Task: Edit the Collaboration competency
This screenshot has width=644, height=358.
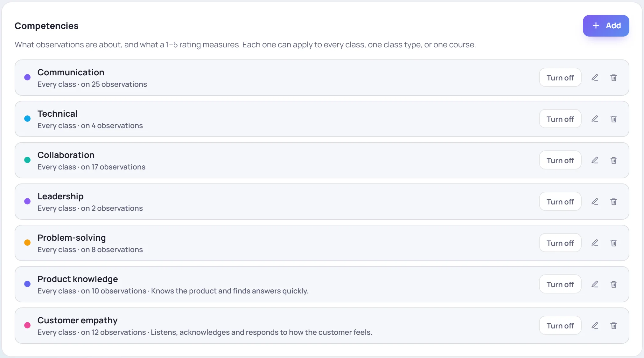Action: tap(595, 160)
